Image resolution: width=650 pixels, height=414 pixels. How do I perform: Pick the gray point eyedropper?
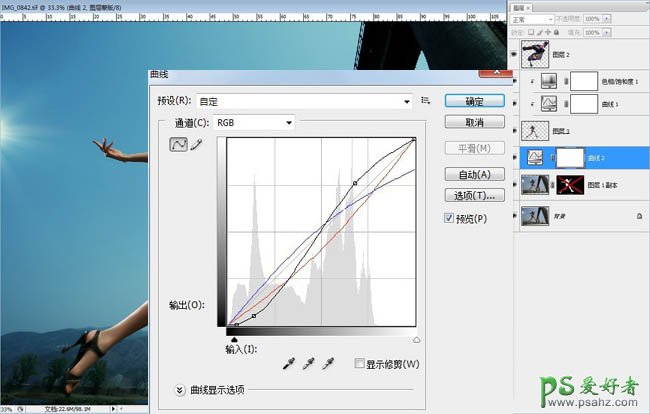pyautogui.click(x=308, y=363)
